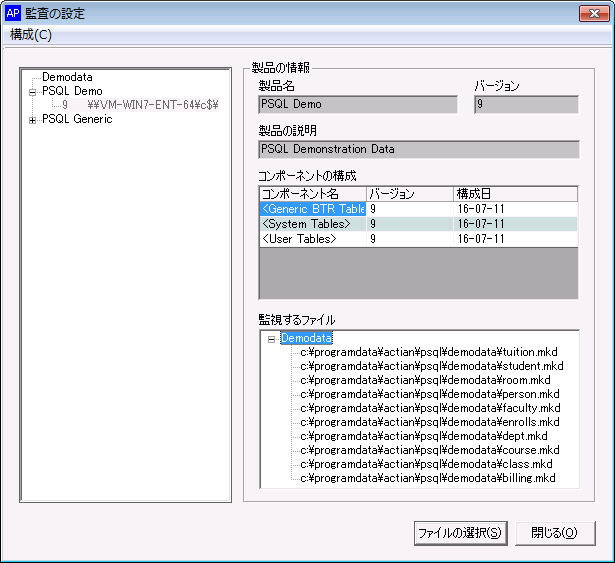This screenshot has height=563, width=615.
Task: Collapse the Demodata file tree node
Action: (270, 339)
